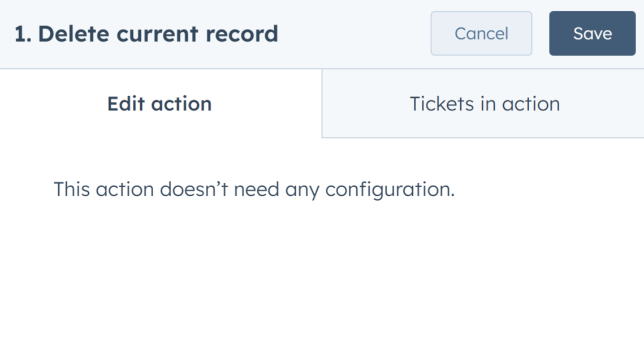
Task: Cancel editing the Delete current record action
Action: click(481, 33)
